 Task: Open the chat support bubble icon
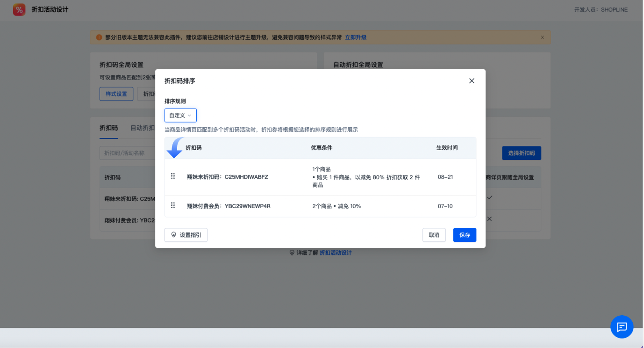[x=622, y=326]
